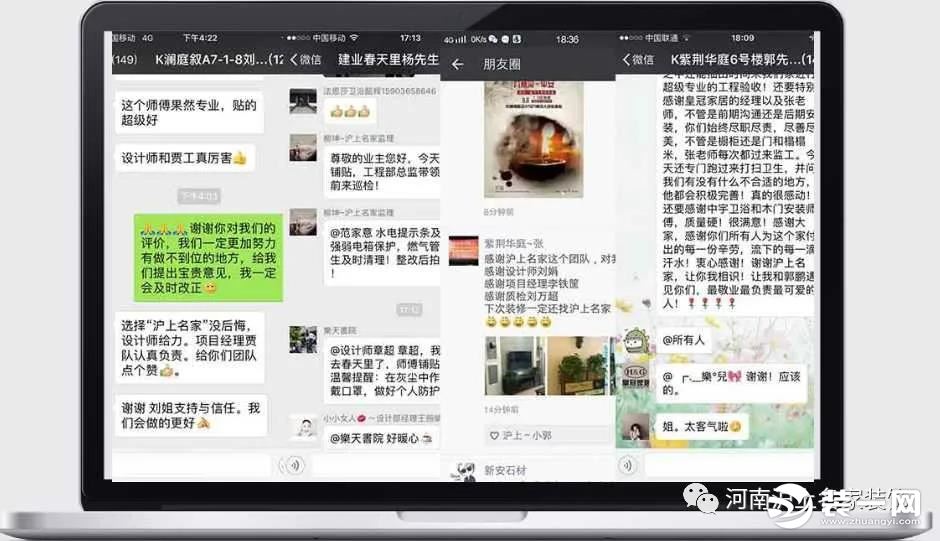
Task: Tap avatar beside 姐。太客气啦 message
Action: [x=635, y=426]
